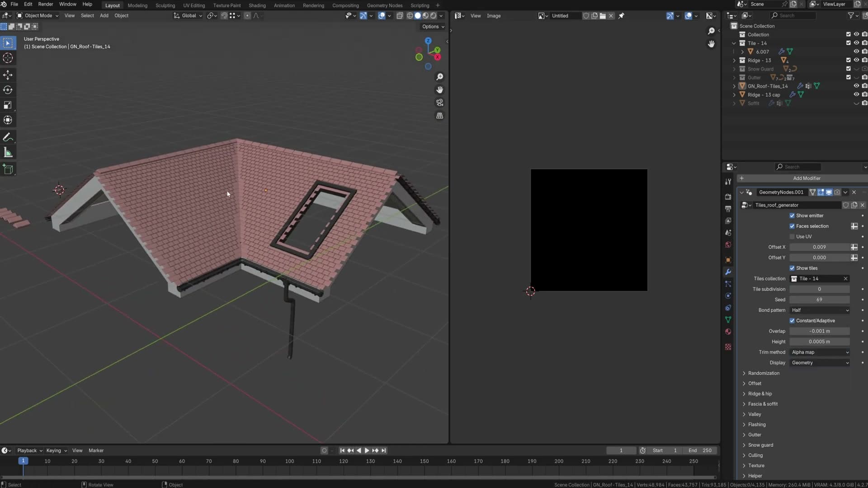Open the Modifiers wrench properties tab
Screen dimensions: 868x488
[728, 272]
